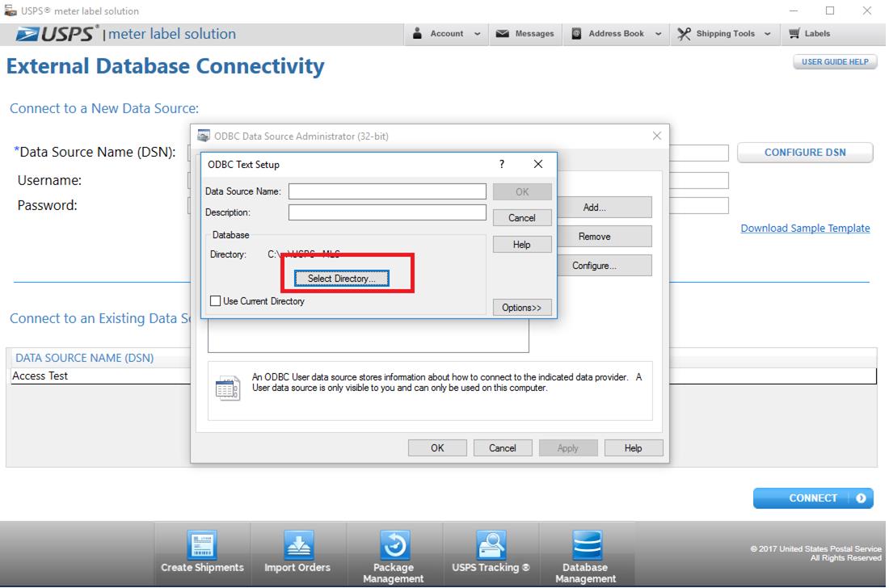
Task: Click the Password input field right side
Action: click(x=699, y=205)
